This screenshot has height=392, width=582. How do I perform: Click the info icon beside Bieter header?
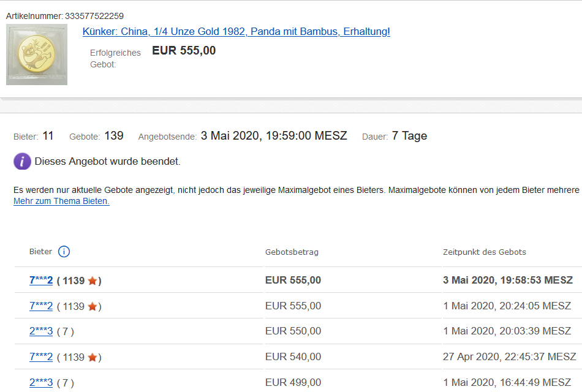pos(64,252)
